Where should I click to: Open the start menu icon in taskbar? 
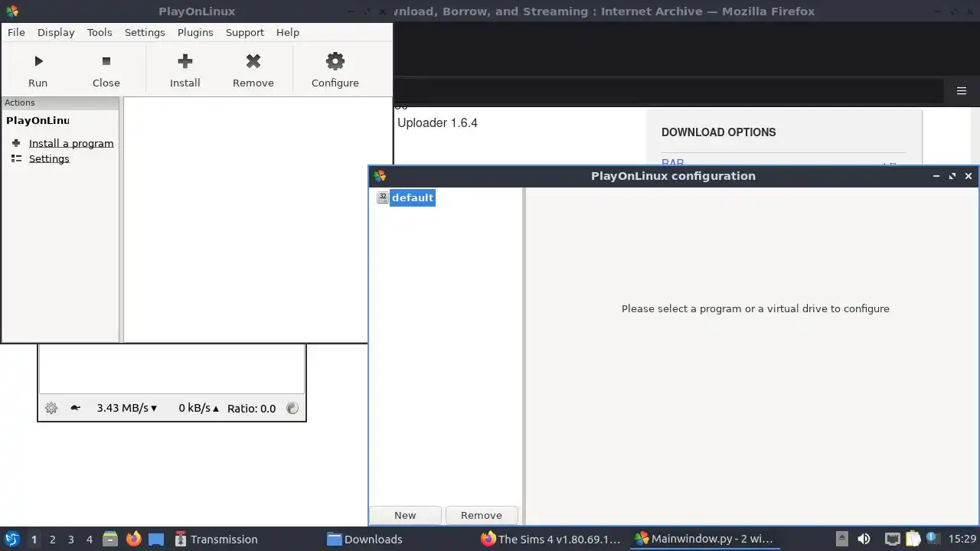click(x=11, y=539)
